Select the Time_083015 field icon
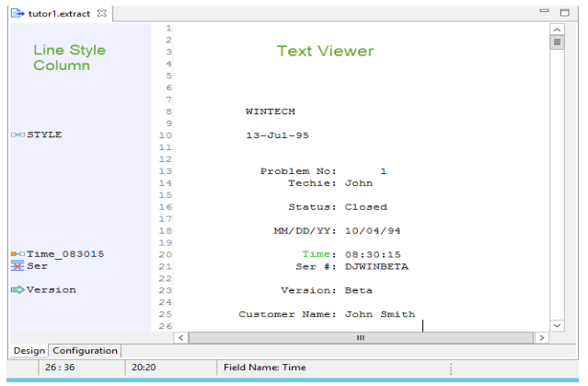This screenshot has width=588, height=386. 17,254
